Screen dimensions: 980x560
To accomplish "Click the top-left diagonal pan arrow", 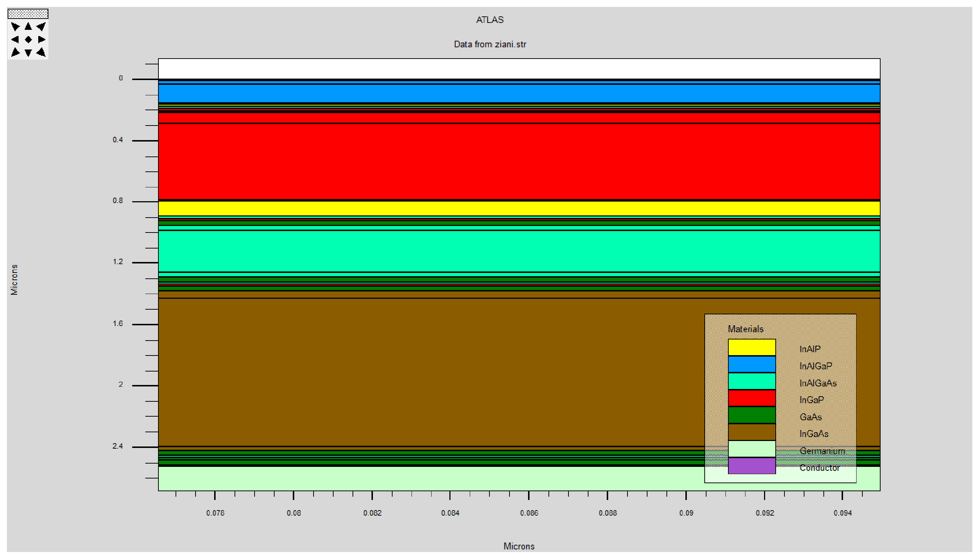I will click(x=15, y=27).
